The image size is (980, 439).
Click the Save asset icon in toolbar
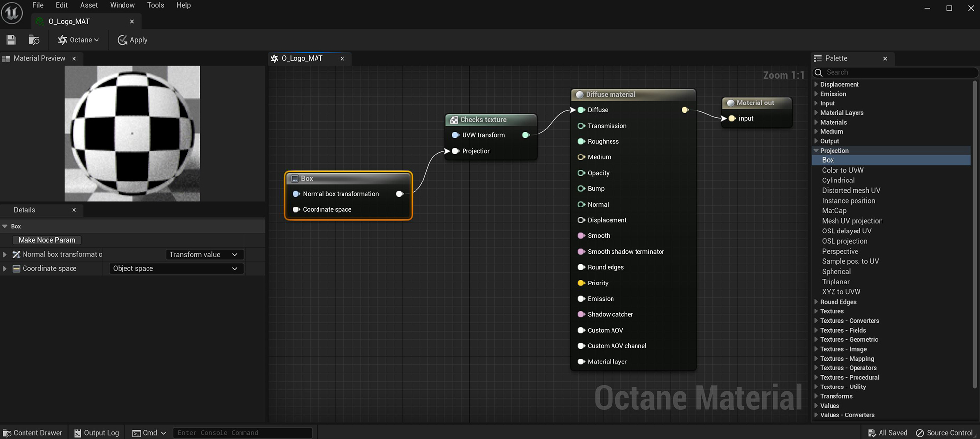[11, 40]
